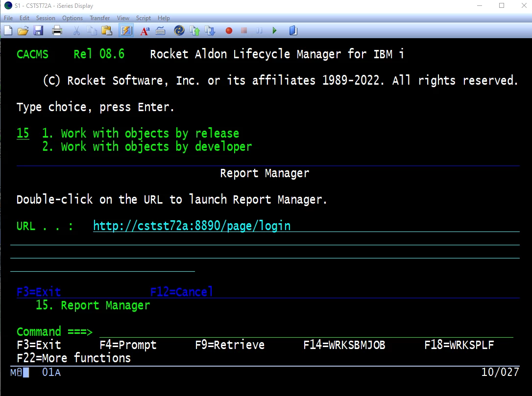
Task: Click the 'Rocket Aldon Lifecycle Manager' title text
Action: (277, 54)
